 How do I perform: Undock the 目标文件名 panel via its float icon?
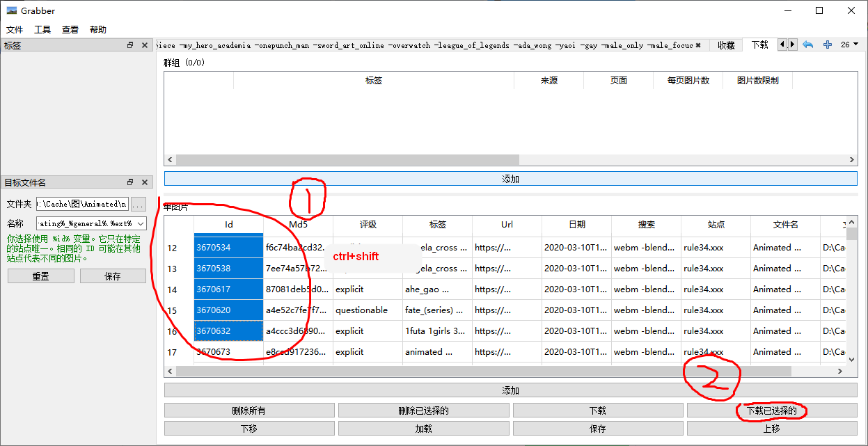[129, 182]
